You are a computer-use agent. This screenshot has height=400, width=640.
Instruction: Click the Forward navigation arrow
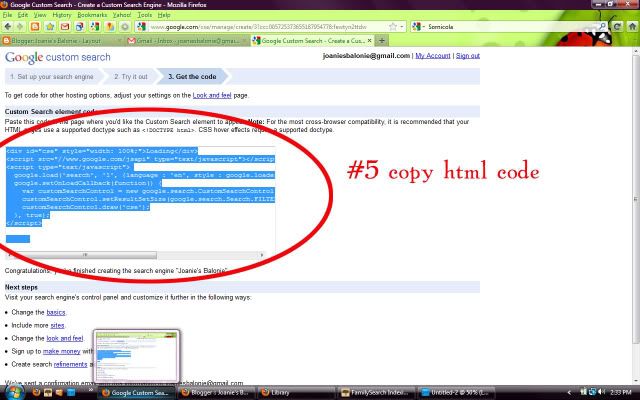[x=20, y=27]
